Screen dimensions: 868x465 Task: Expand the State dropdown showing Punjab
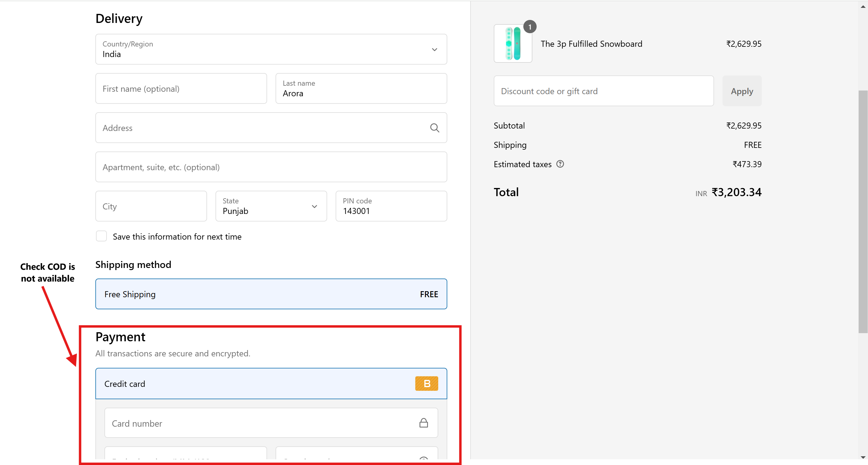(x=271, y=206)
